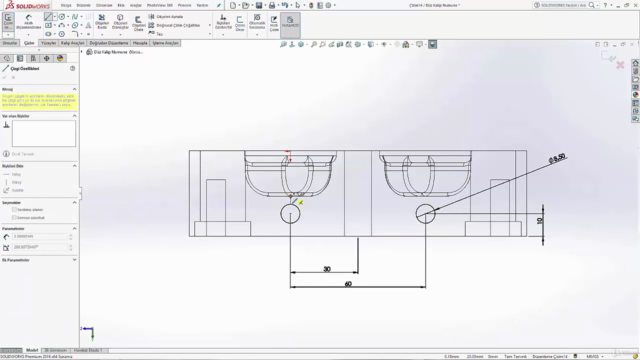
Task: Open the help icon of Çizgi Özellikleri
Action: pos(73,69)
